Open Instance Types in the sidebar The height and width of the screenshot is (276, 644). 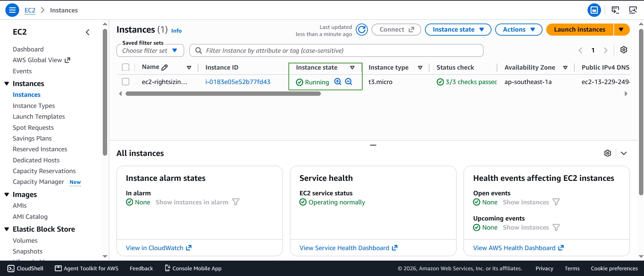(34, 106)
